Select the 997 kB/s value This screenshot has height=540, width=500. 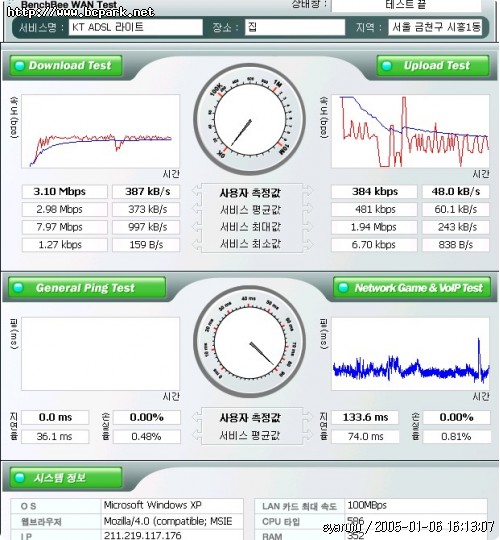[146, 227]
